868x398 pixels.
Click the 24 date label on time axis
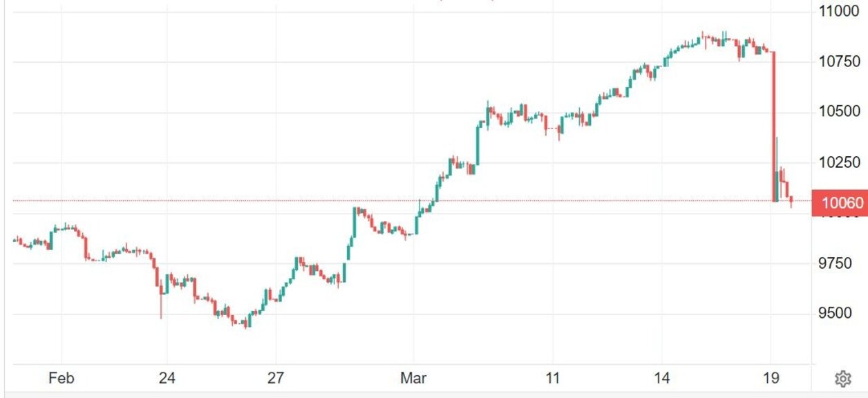click(167, 378)
